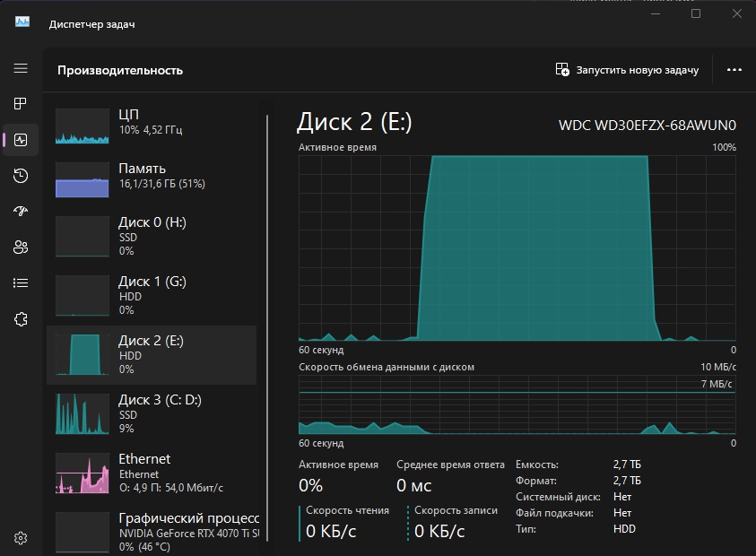
Task: Open the Users page icon
Action: tap(21, 247)
